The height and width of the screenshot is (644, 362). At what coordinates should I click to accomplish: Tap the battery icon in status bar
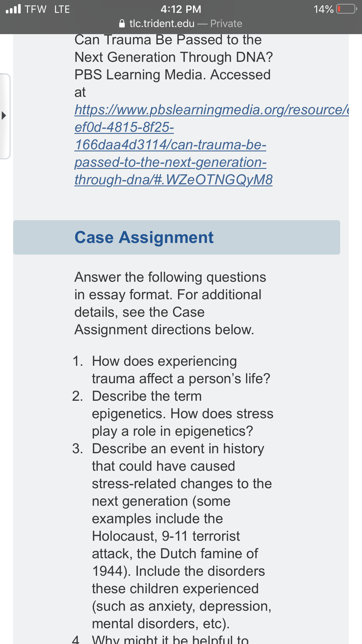[347, 9]
